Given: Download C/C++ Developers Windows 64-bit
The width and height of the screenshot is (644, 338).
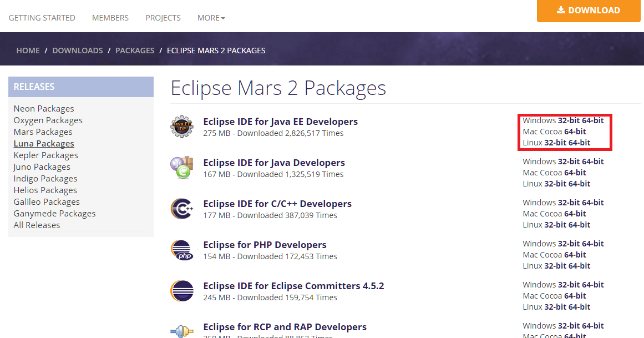Looking at the screenshot, I should coord(592,203).
